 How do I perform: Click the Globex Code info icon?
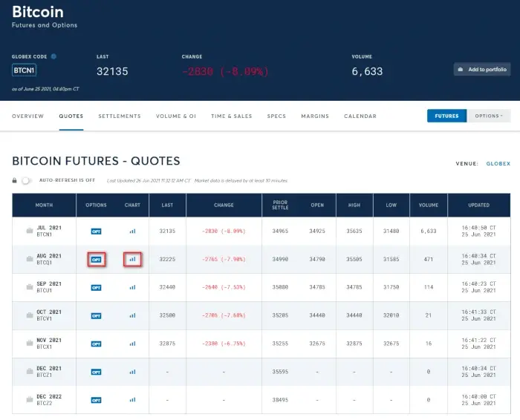pos(53,56)
